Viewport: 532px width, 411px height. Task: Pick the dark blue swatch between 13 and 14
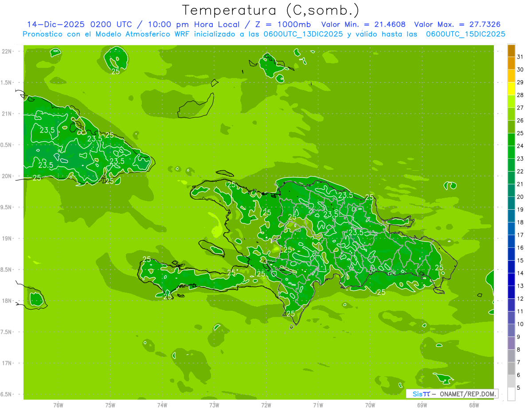511,280
